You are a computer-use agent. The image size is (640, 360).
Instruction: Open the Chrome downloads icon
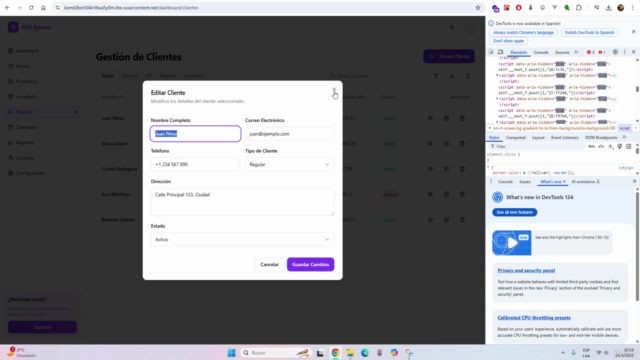[x=608, y=8]
